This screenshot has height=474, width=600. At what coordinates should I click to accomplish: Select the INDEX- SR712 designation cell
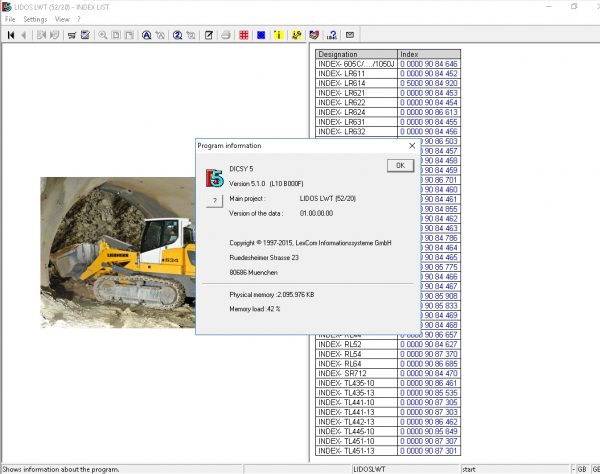357,373
